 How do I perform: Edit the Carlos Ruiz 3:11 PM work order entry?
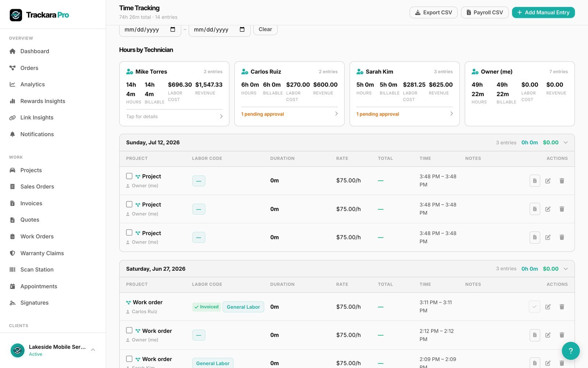pyautogui.click(x=548, y=307)
